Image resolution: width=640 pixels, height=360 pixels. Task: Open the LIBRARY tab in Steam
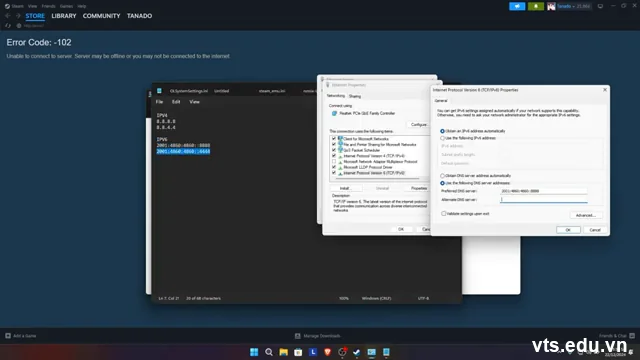[x=64, y=16]
